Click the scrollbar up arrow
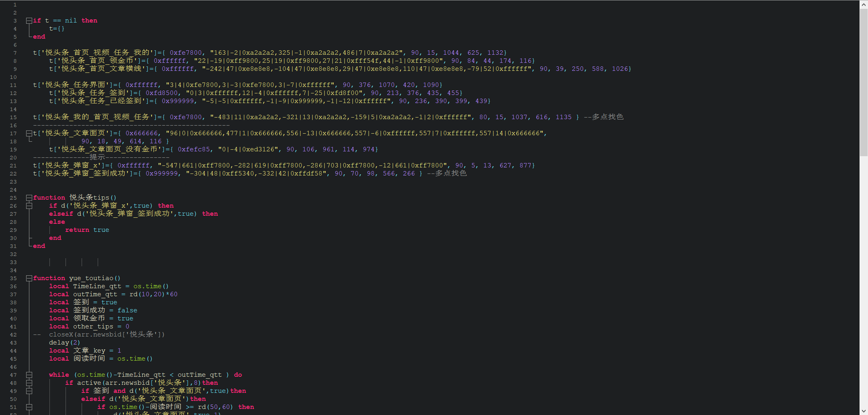The image size is (868, 415). tap(864, 4)
